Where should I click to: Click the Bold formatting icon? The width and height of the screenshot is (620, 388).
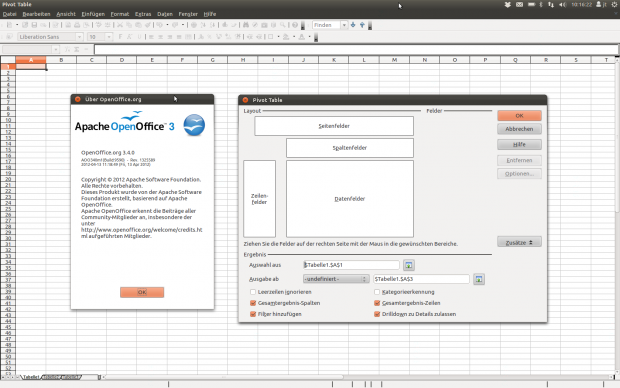(120, 37)
